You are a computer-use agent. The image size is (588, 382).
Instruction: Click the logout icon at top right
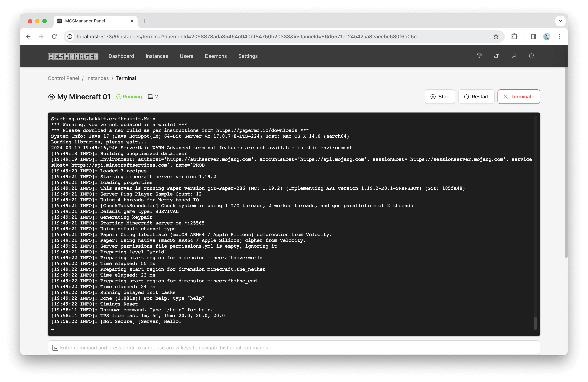(531, 56)
